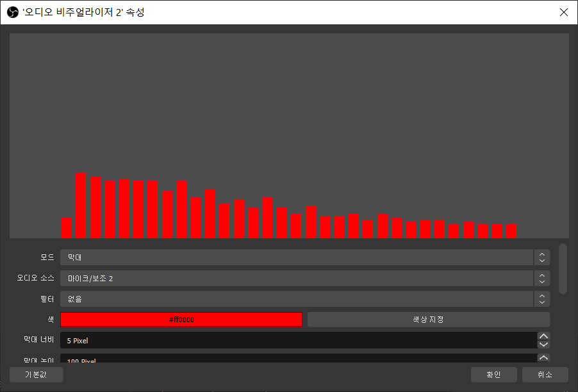Click the #ff0000 red color swatch
The height and width of the screenshot is (392, 578).
181,319
